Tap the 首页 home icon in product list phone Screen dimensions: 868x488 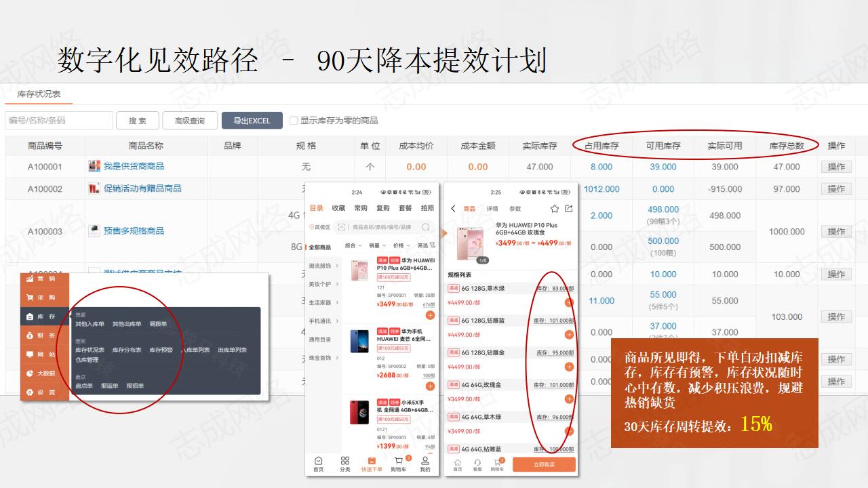(x=318, y=460)
